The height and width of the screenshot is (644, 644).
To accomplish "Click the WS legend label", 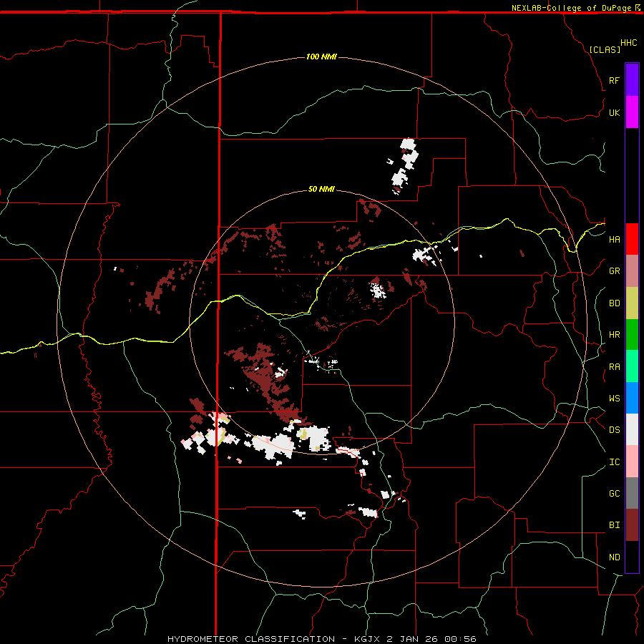I will click(614, 399).
